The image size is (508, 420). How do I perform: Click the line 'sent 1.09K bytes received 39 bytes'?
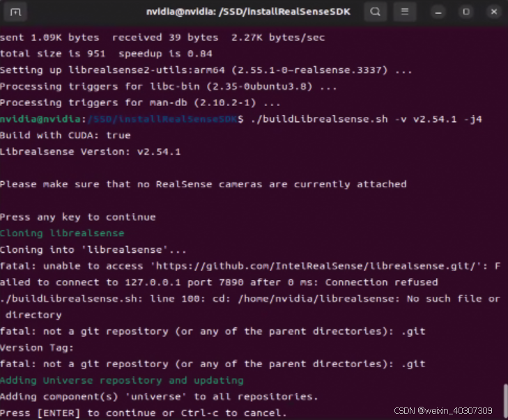click(x=162, y=38)
